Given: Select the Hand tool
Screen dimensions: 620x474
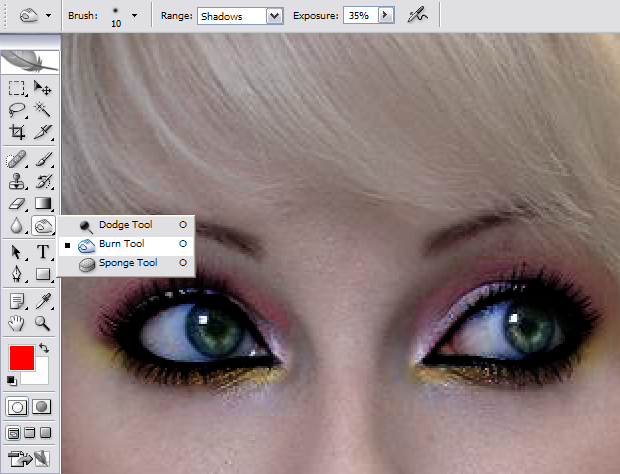Looking at the screenshot, I should [x=17, y=323].
